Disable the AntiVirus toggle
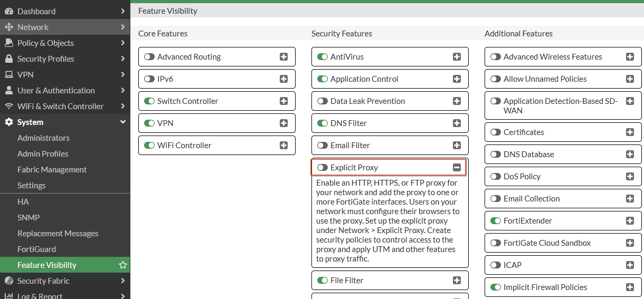This screenshot has width=644, height=299. (x=323, y=57)
